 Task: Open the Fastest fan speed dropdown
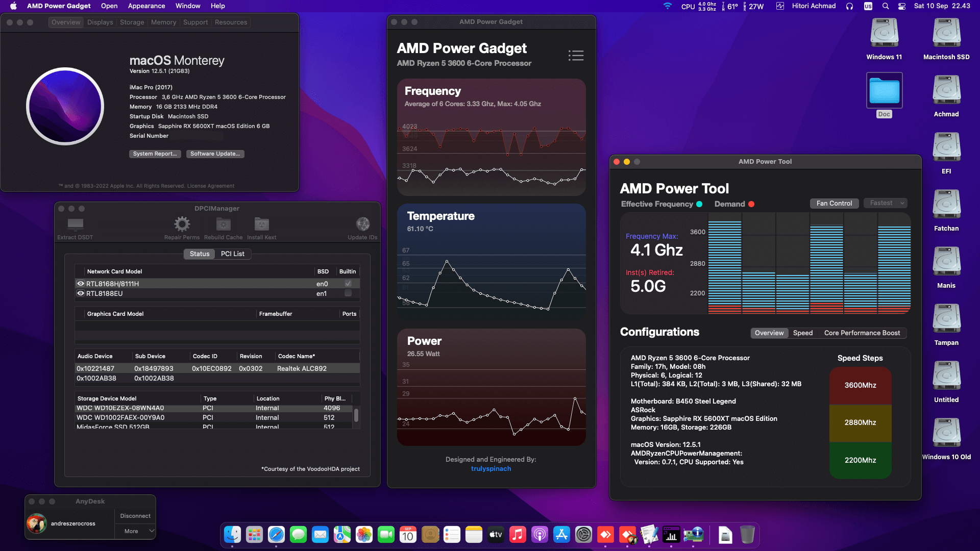pos(886,203)
